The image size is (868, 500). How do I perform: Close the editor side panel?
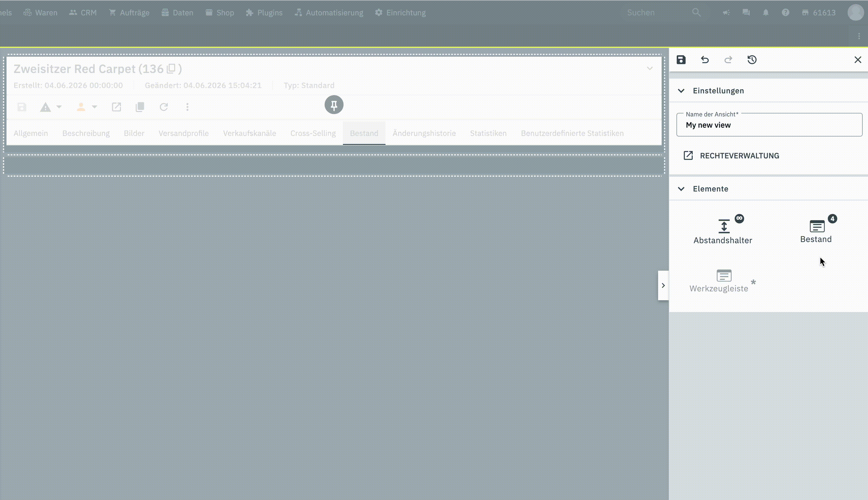858,60
